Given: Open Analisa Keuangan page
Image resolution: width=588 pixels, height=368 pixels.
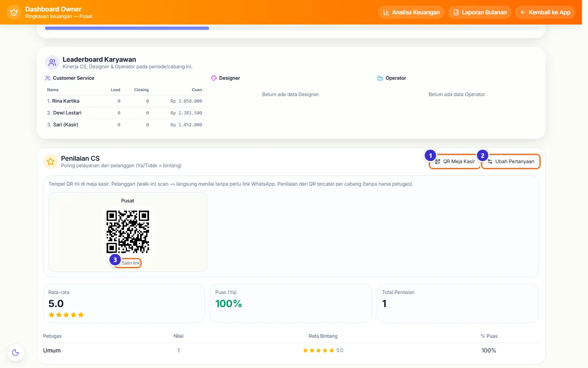Looking at the screenshot, I should tap(411, 12).
